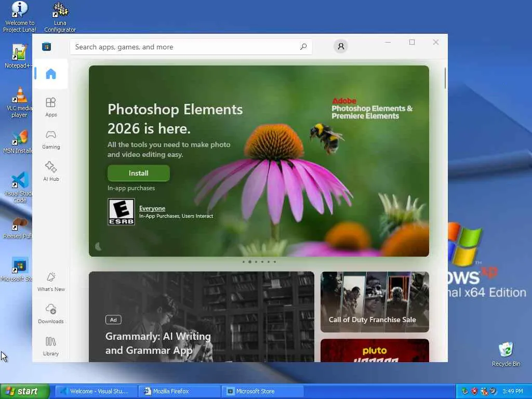The height and width of the screenshot is (399, 532).
Task: Open the Windows XP start menu
Action: coord(25,391)
